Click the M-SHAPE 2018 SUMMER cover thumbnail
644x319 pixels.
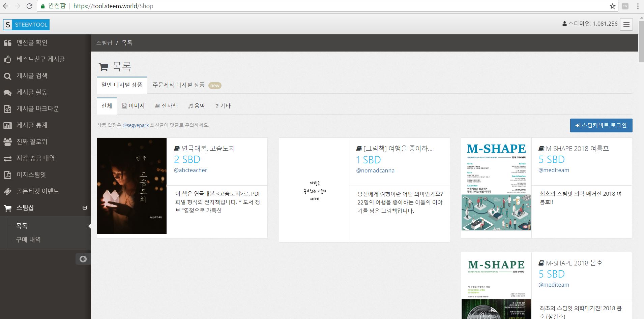click(496, 184)
